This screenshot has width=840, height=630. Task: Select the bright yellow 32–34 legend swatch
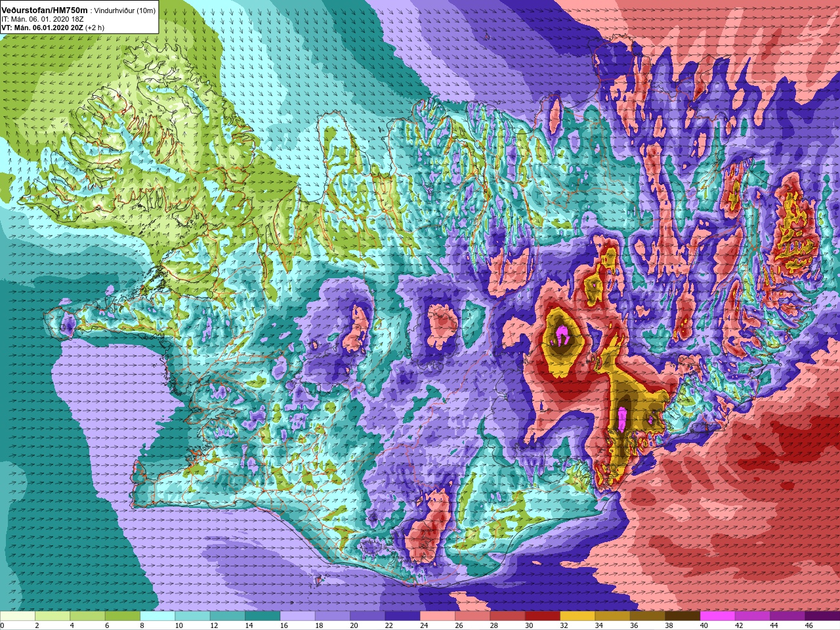tap(577, 616)
